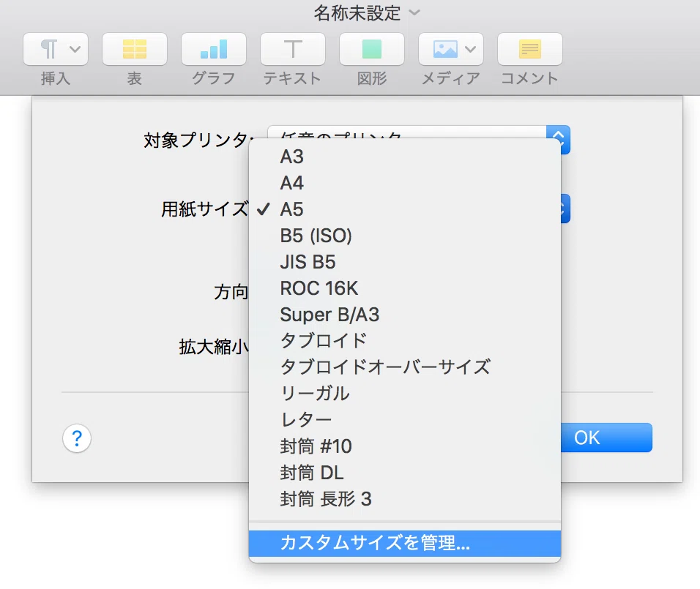Click the コメント (Comment) toolbar icon
This screenshot has width=700, height=589.
coord(529,49)
